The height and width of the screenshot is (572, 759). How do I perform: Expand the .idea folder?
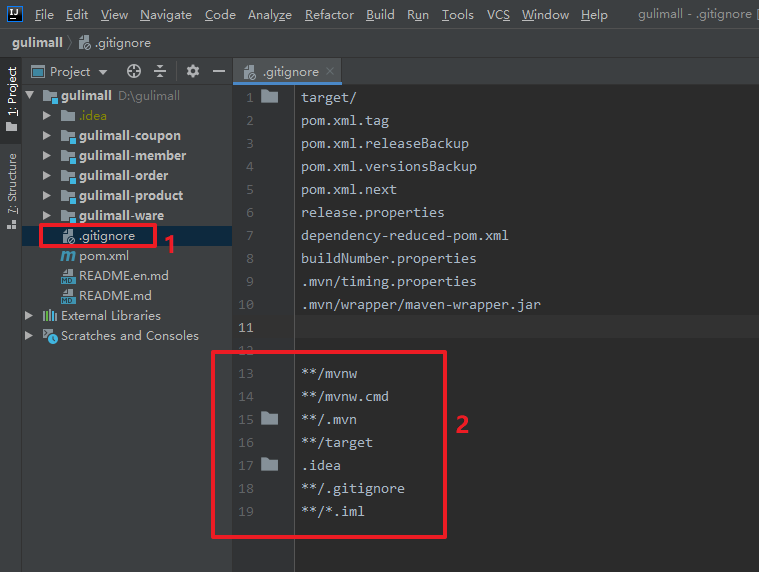click(x=46, y=116)
